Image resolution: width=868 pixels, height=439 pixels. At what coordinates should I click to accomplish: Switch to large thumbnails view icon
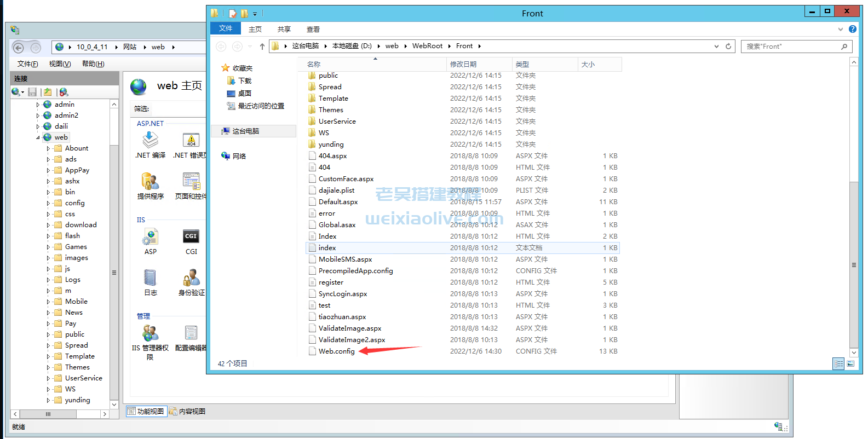click(x=850, y=363)
